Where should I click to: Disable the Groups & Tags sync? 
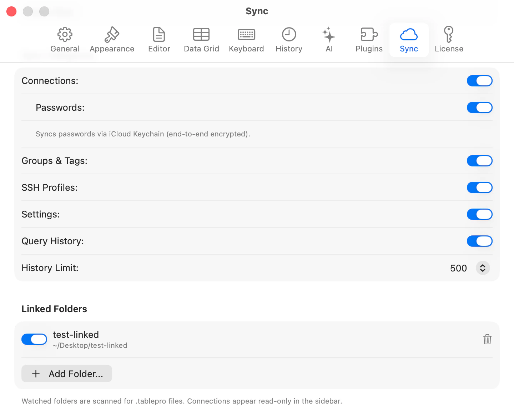tap(479, 161)
